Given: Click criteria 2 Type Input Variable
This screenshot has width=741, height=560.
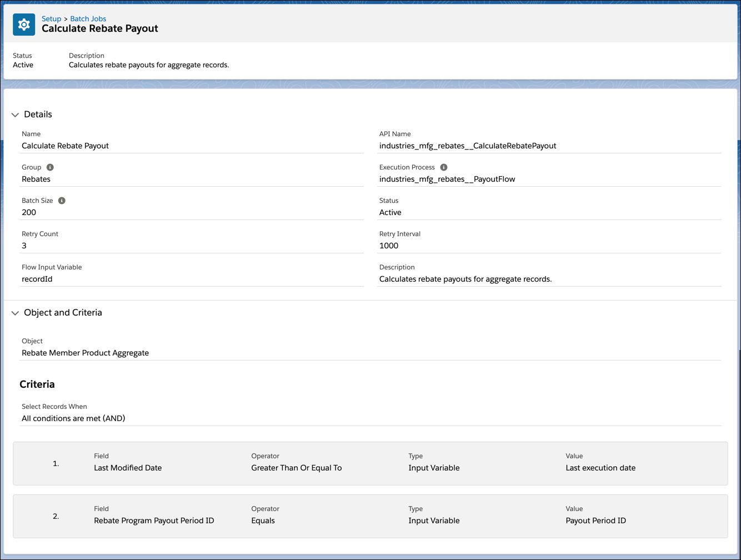Looking at the screenshot, I should 434,521.
